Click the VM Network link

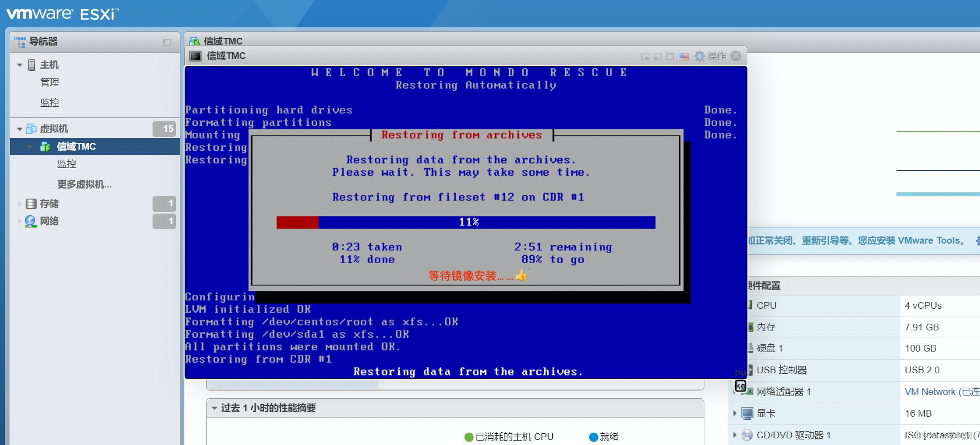click(x=942, y=392)
